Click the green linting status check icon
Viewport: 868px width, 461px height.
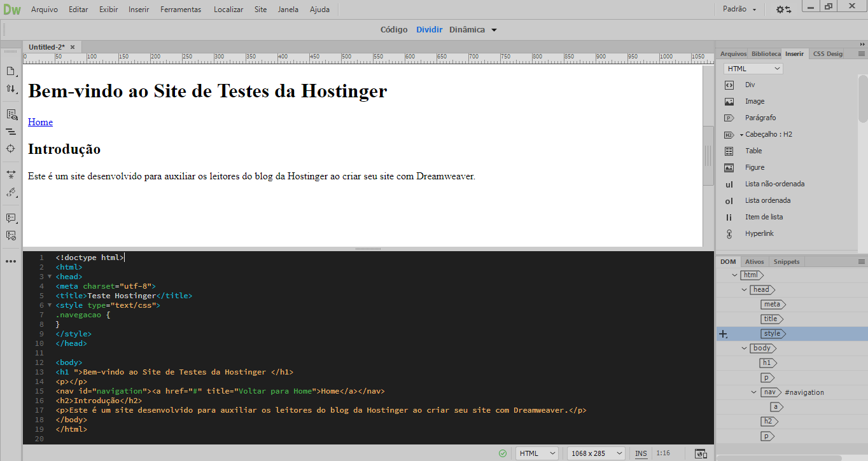tap(503, 453)
